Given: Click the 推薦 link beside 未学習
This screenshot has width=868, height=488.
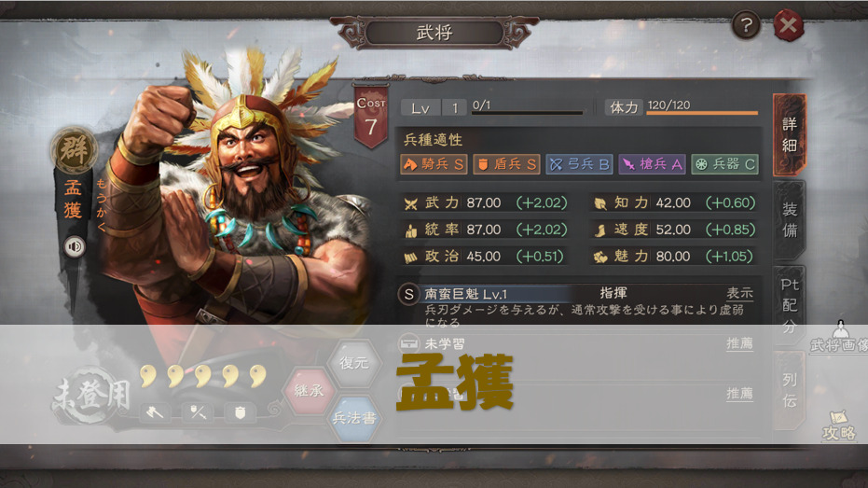Looking at the screenshot, I should coord(739,343).
